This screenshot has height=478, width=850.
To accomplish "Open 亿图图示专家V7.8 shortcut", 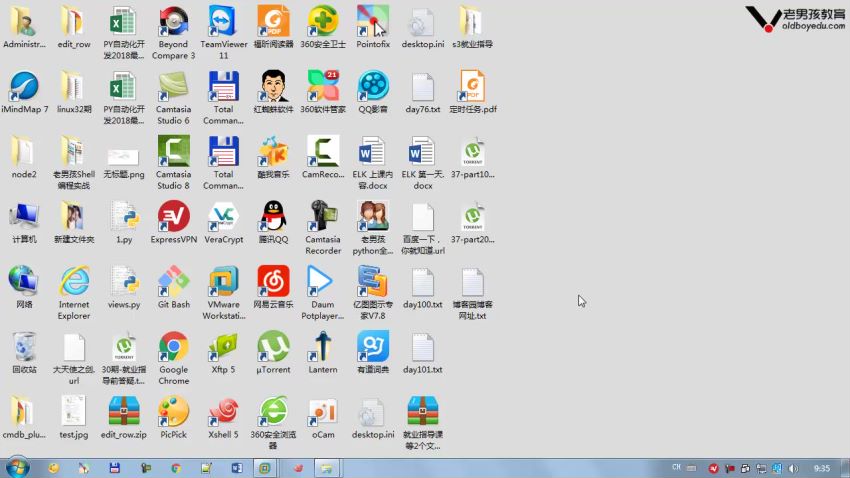I will (x=373, y=293).
